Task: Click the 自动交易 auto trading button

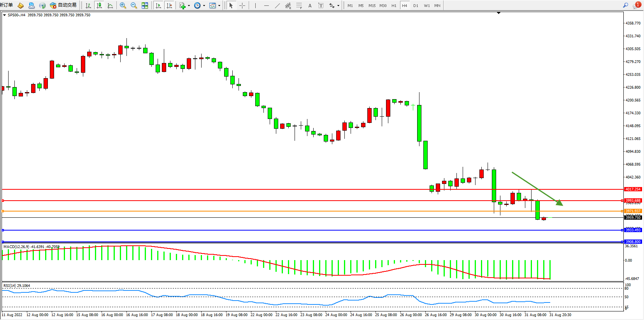Action: pyautogui.click(x=63, y=5)
